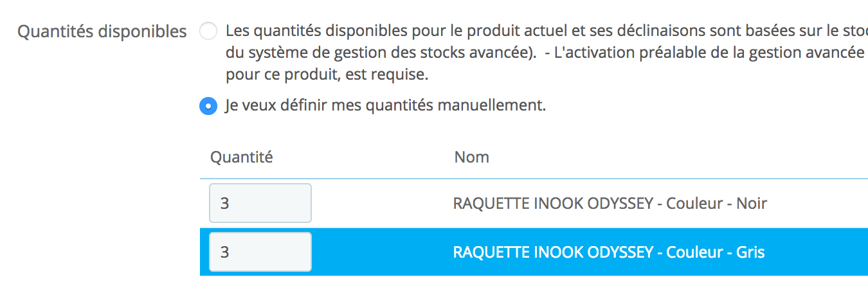This screenshot has height=293, width=868.
Task: Click the 'pour ce produit, est requise.' text line
Action: [x=327, y=75]
